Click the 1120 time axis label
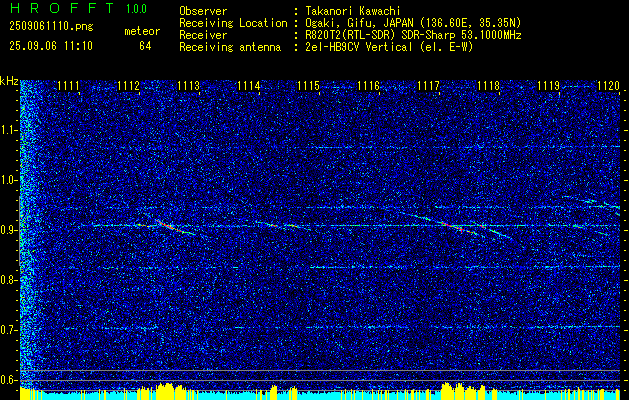 [608, 86]
